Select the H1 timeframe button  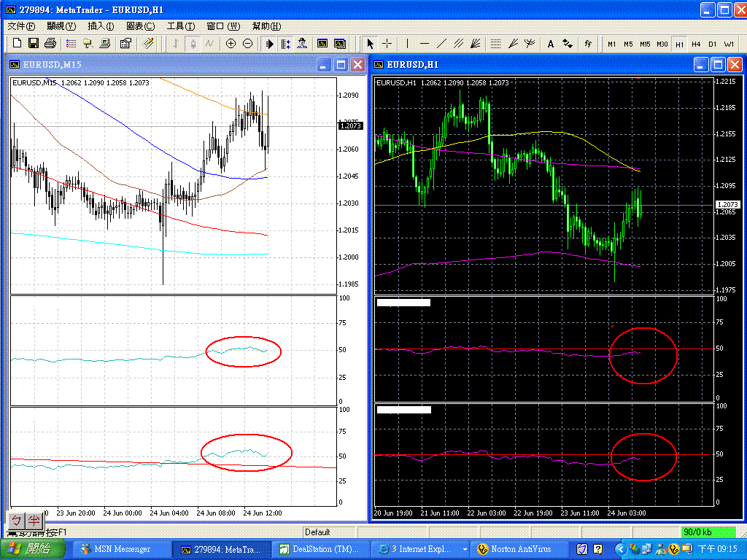tap(679, 44)
